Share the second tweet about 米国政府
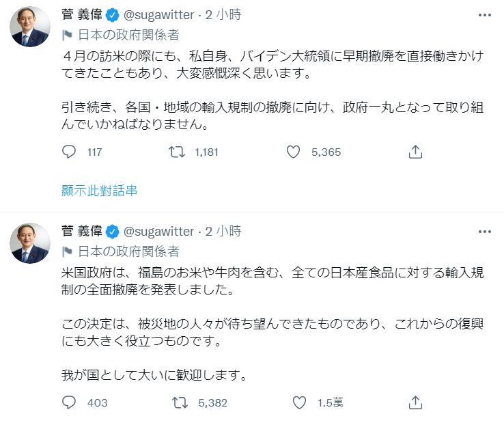This screenshot has height=425, width=504. (415, 402)
